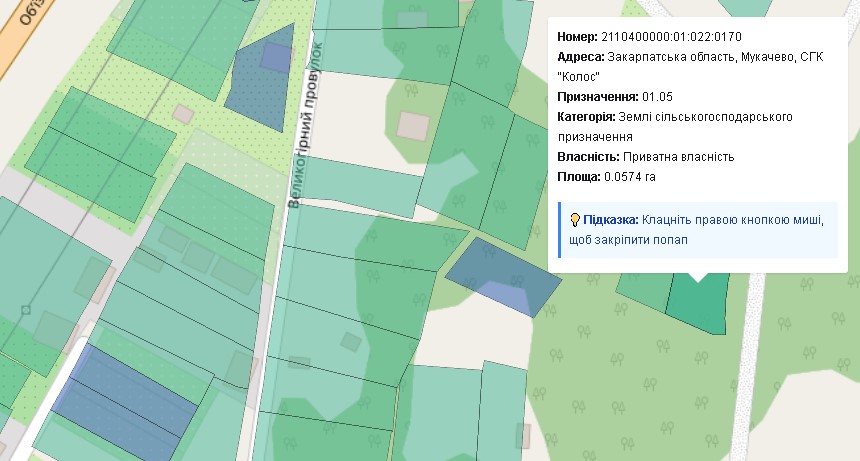Click the small building left of street label

(x=183, y=113)
